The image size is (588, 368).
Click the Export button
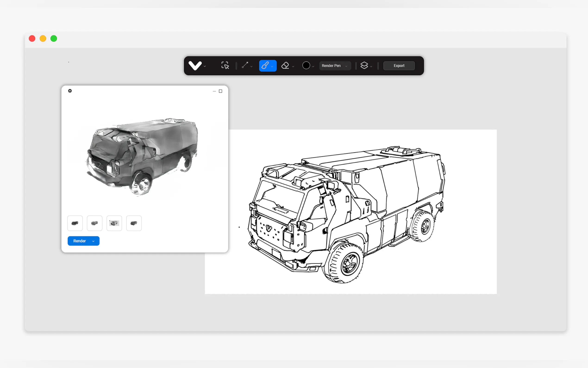399,66
